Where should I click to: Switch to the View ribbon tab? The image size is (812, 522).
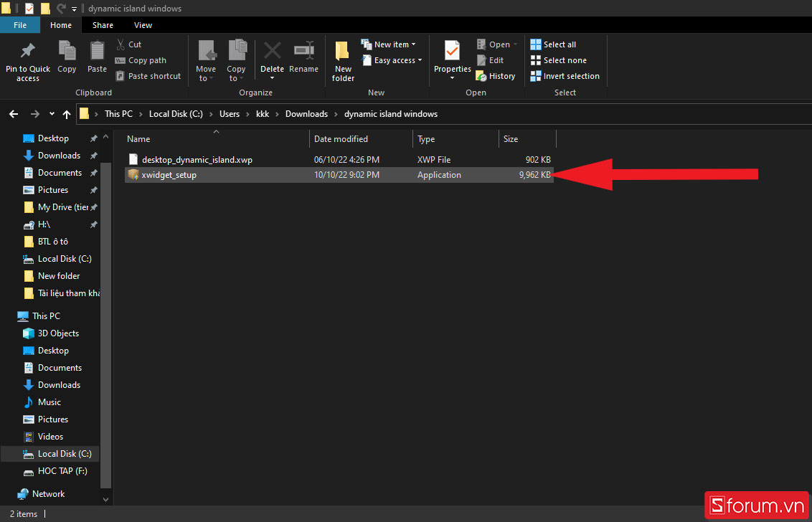[143, 25]
